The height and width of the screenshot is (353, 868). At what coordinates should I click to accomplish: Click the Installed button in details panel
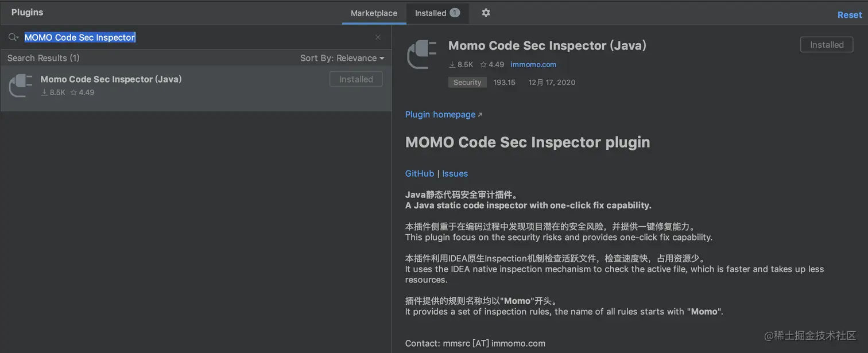coord(826,44)
